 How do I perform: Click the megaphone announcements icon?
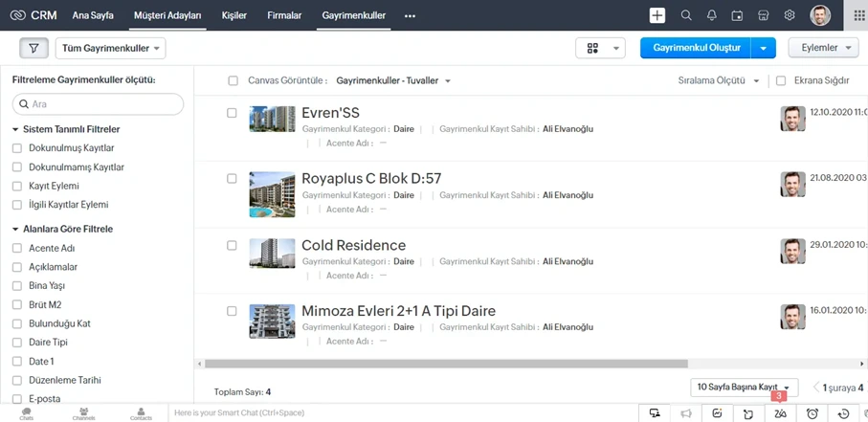pos(686,413)
